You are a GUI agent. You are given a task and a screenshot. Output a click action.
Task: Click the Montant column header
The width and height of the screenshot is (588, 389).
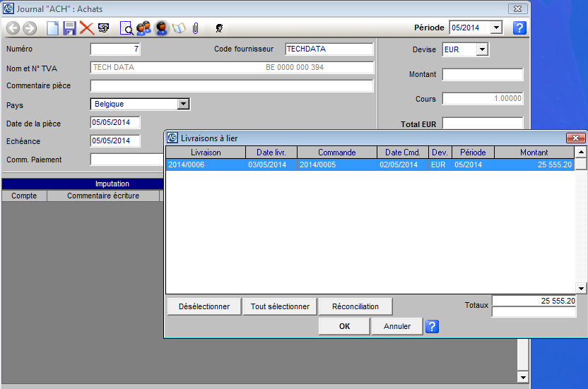534,152
